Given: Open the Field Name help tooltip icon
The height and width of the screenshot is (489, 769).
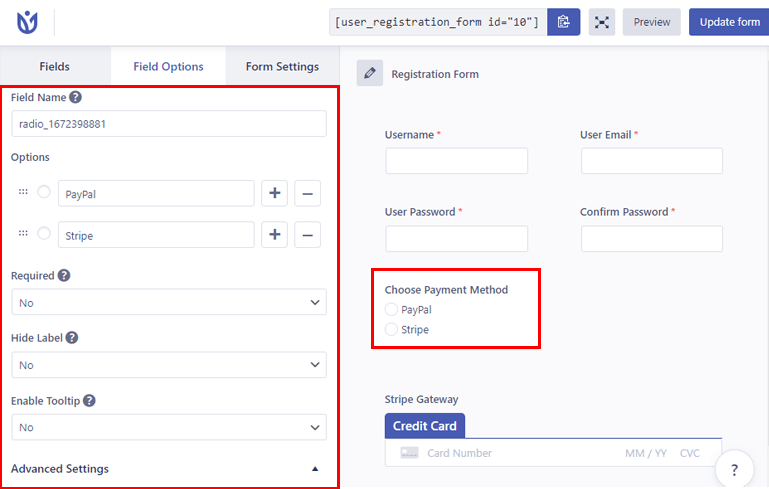Looking at the screenshot, I should point(76,97).
